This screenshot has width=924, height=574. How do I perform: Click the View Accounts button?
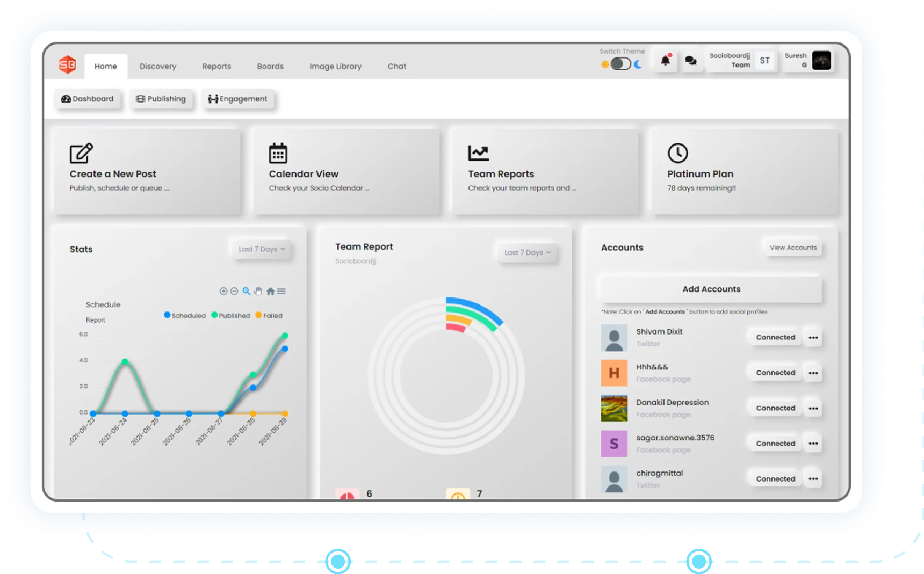point(792,248)
